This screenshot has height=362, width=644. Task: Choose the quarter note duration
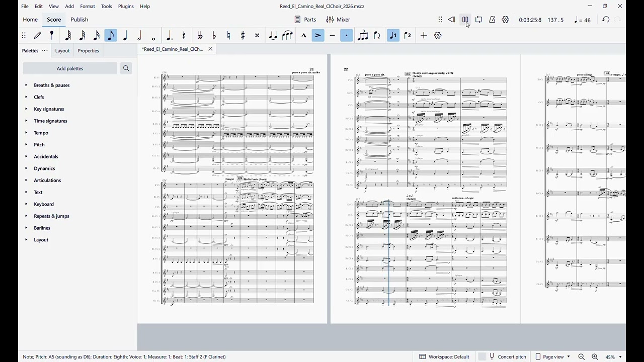125,35
